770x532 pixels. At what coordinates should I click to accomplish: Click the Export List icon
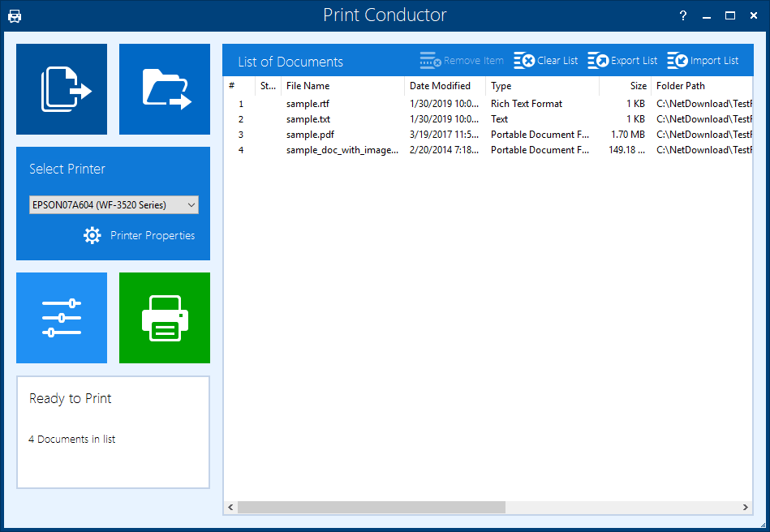click(598, 61)
